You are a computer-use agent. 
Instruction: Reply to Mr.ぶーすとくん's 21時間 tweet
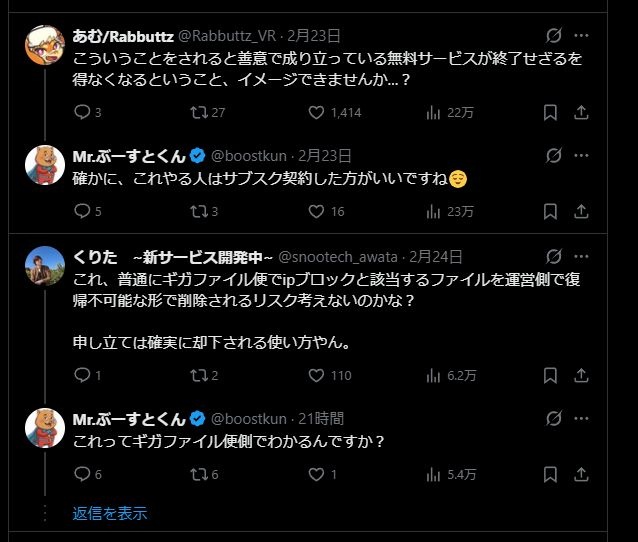tap(82, 475)
